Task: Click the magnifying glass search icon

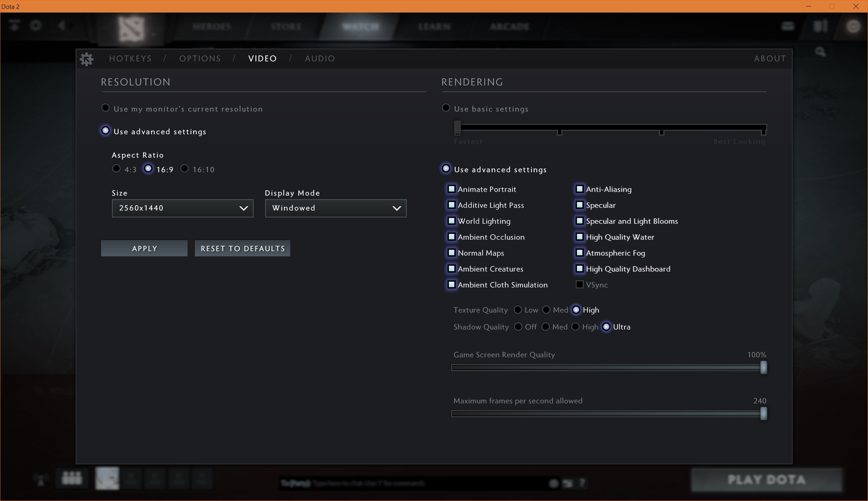Action: click(821, 52)
